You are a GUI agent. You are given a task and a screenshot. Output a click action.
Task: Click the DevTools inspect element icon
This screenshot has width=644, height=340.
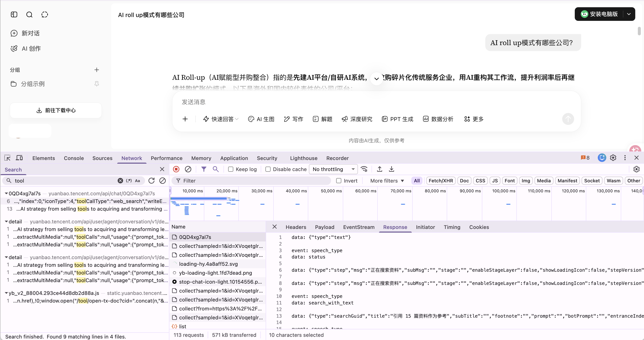coord(7,158)
